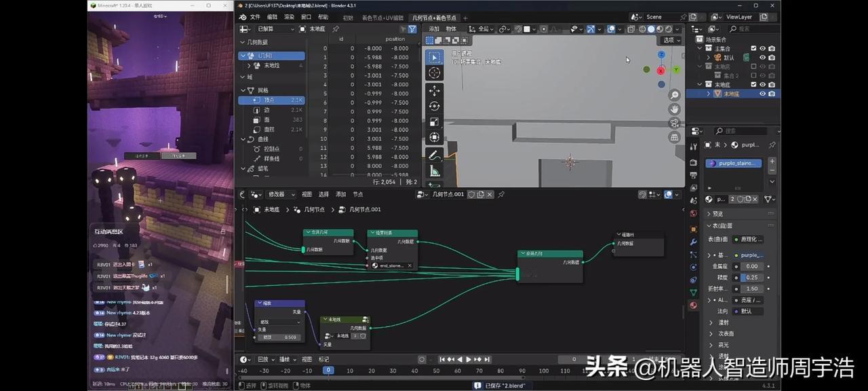
Task: Pin the spreadsheet object with pin icon
Action: click(x=336, y=29)
